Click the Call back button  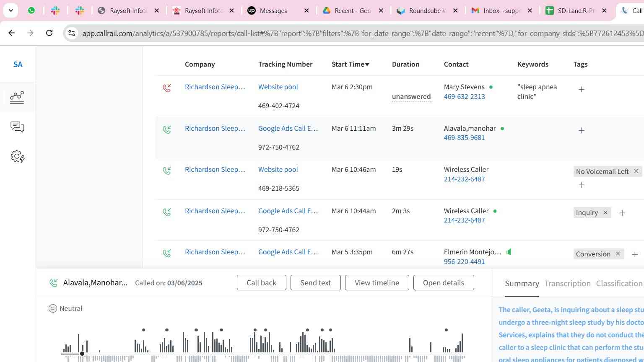click(262, 283)
